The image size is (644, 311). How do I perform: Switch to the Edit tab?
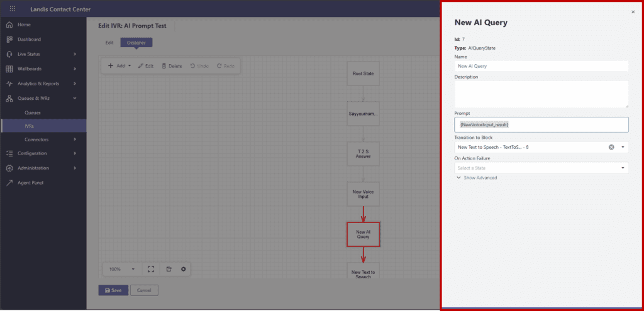tap(109, 43)
